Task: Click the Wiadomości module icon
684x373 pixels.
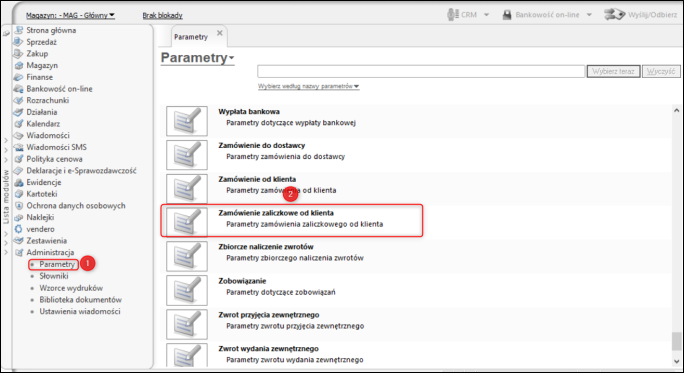Action: 18,136
